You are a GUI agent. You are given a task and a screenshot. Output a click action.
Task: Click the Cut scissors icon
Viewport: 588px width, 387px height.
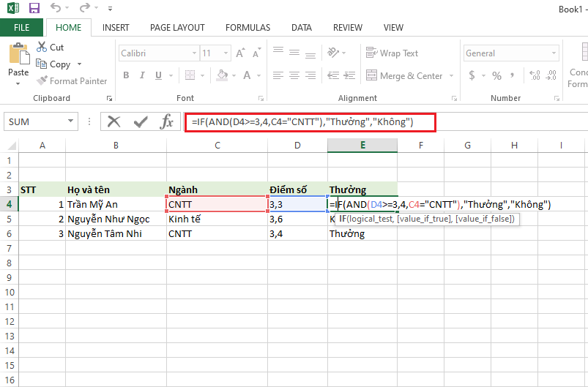coord(41,48)
